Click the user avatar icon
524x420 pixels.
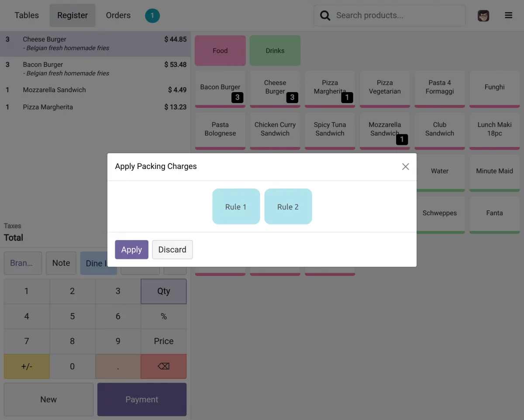point(483,15)
